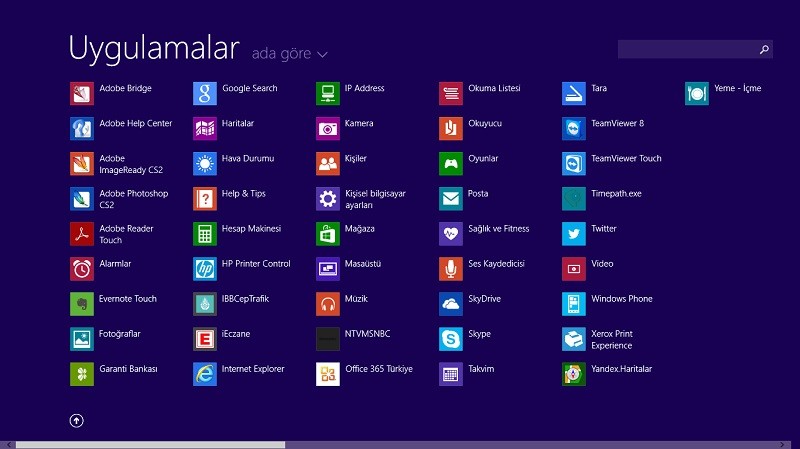
Task: Open Hava Durumu weather icon
Action: click(x=205, y=164)
